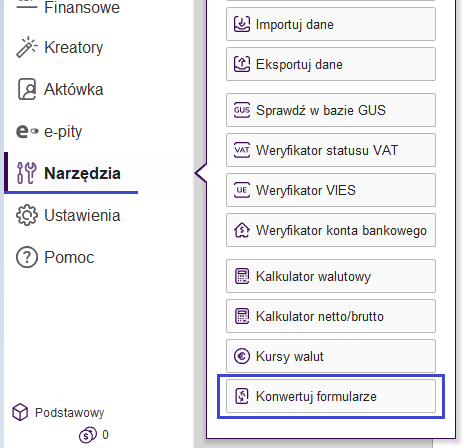Choose Eksportuj dane option
The height and width of the screenshot is (448, 464).
(x=331, y=64)
